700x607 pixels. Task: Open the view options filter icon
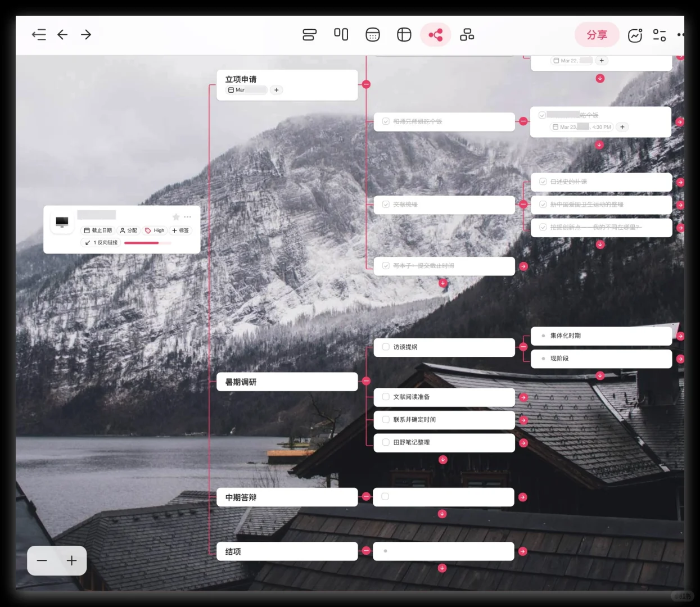pos(660,35)
